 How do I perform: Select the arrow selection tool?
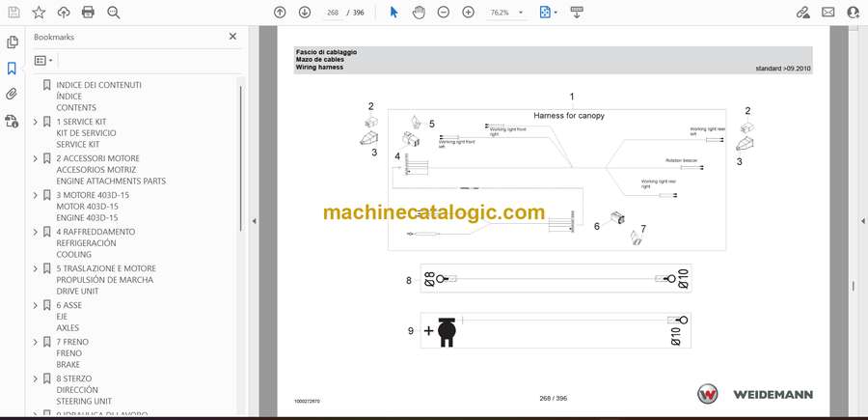tap(393, 13)
